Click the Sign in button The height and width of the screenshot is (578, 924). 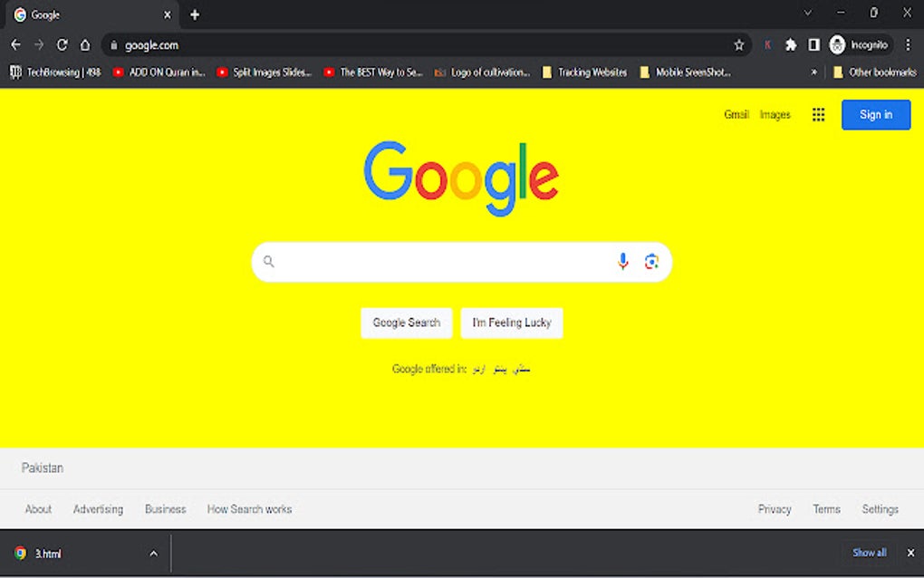(x=875, y=114)
